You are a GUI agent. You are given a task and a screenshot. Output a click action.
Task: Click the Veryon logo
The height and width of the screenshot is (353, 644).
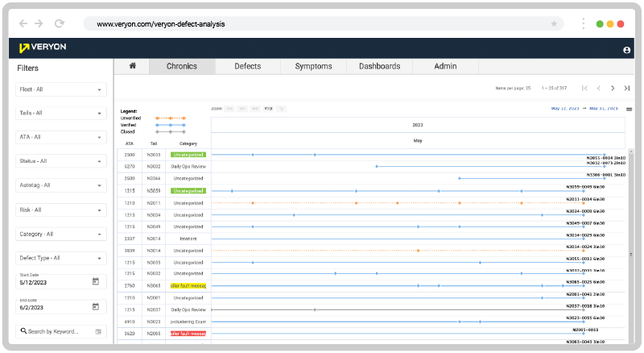[x=43, y=48]
